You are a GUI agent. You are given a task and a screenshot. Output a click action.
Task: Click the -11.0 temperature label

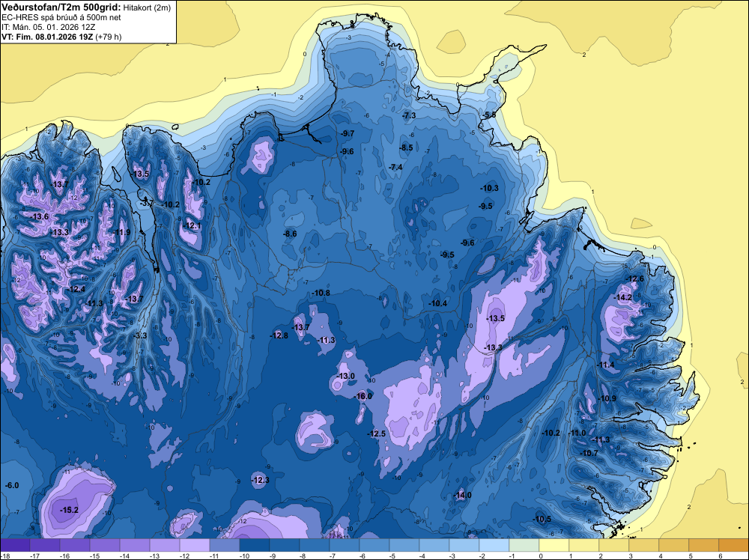point(577,433)
